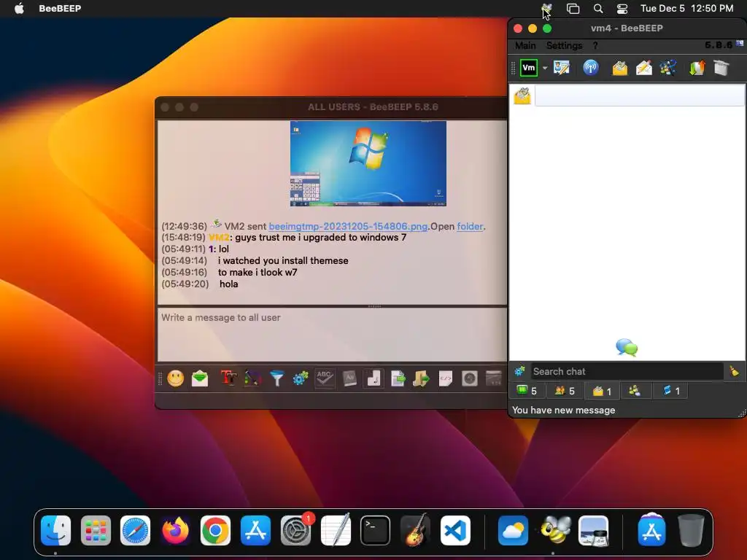
Task: Clear search using the broom icon
Action: pyautogui.click(x=734, y=371)
